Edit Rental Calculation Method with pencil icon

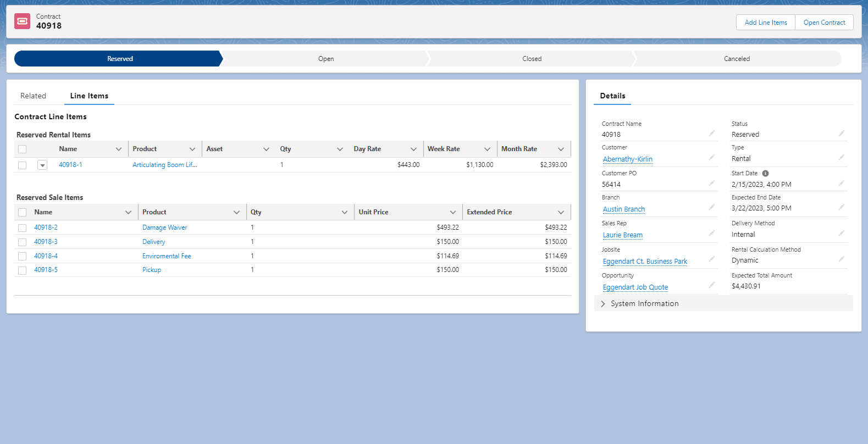[x=841, y=259]
